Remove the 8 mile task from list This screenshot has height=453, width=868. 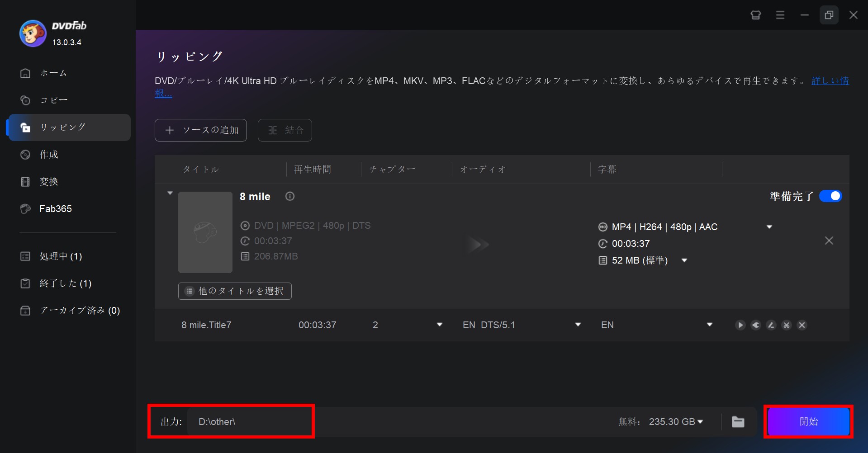pyautogui.click(x=829, y=241)
